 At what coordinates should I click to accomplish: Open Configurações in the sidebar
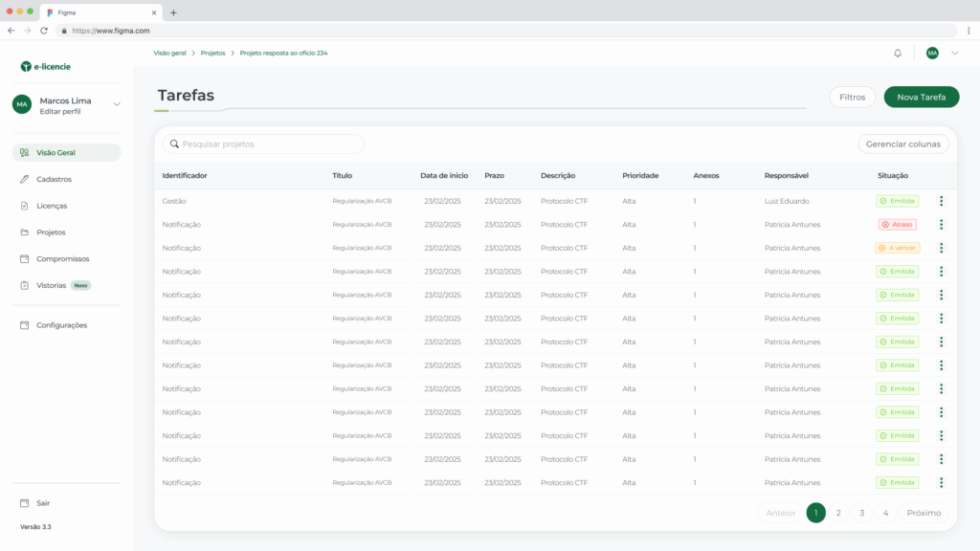[61, 325]
